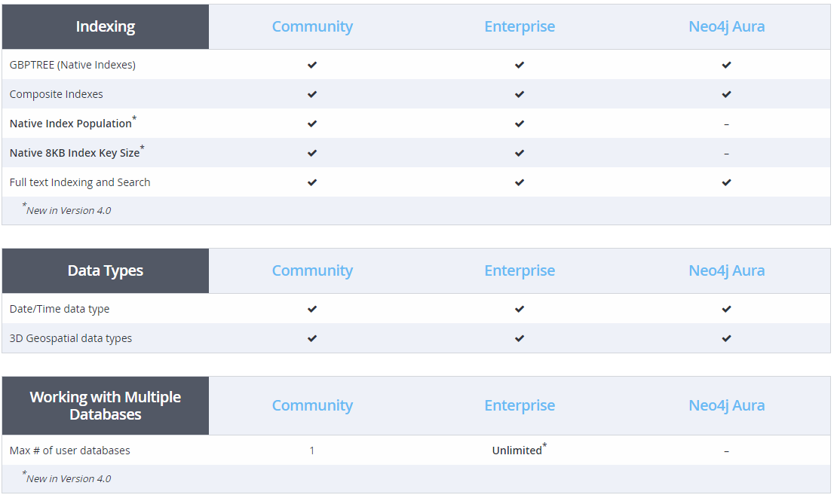Click Neo4j Aura dash for 8KB Index Key Size
834x504 pixels.
coord(727,154)
